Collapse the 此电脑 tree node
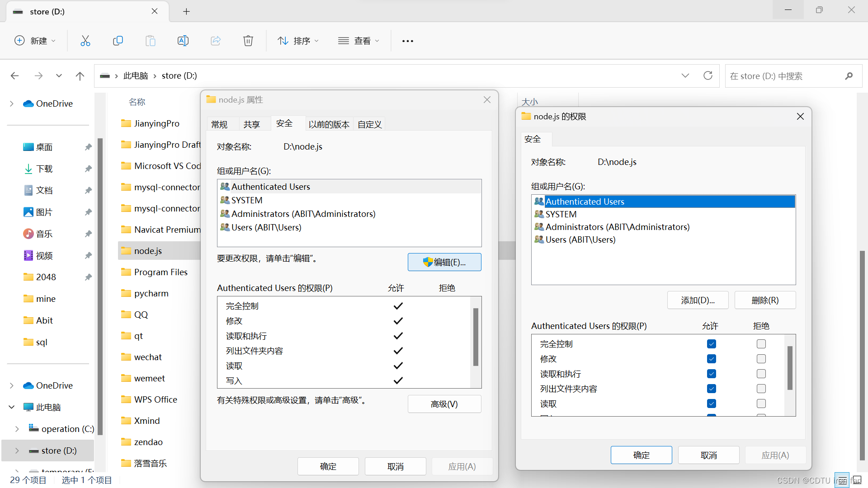The image size is (868, 488). coord(11,407)
